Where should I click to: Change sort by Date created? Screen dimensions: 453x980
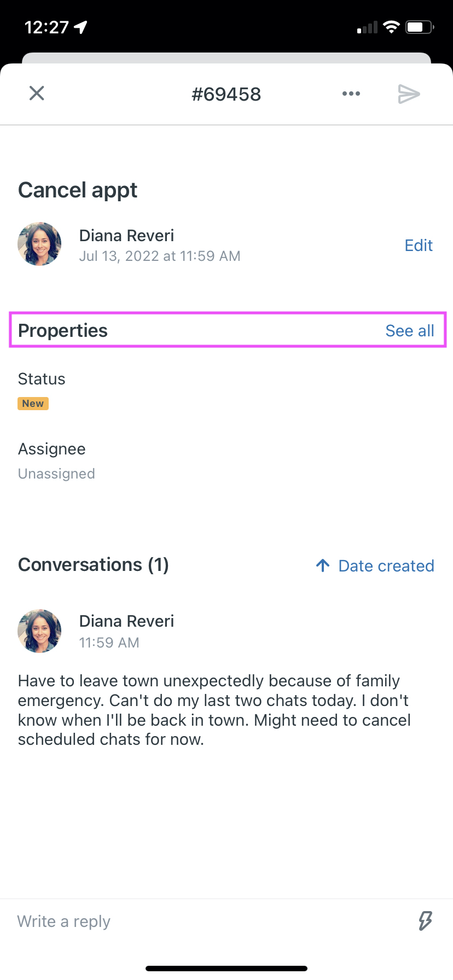point(386,566)
